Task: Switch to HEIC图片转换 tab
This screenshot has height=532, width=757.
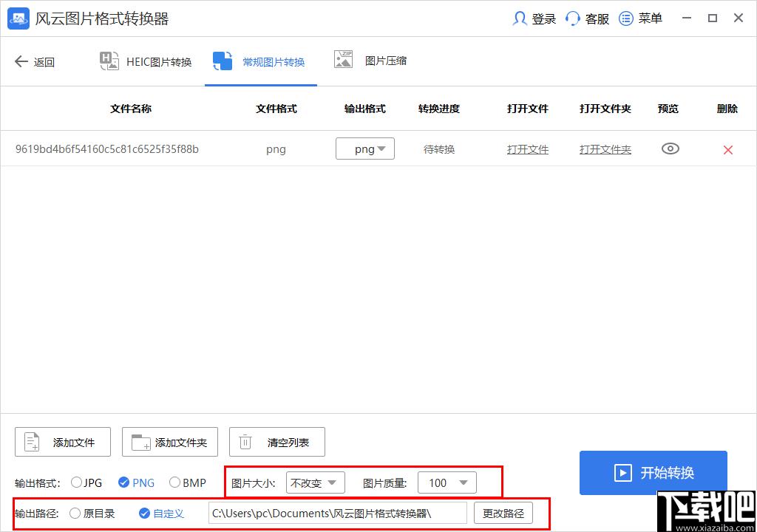Action: [x=146, y=61]
